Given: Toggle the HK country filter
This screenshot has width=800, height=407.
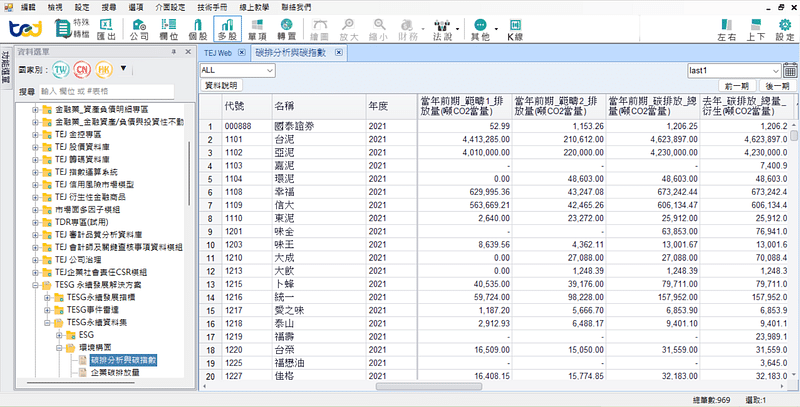Looking at the screenshot, I should tap(104, 70).
